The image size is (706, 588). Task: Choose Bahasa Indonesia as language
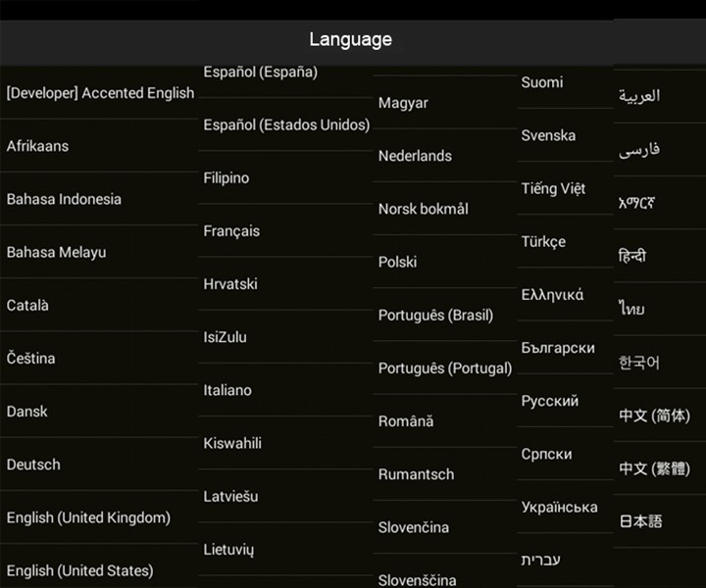tap(65, 199)
